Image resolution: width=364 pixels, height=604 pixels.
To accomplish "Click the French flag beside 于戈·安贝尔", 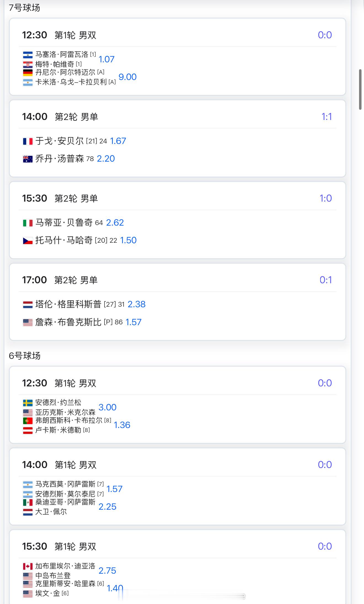I will [28, 141].
